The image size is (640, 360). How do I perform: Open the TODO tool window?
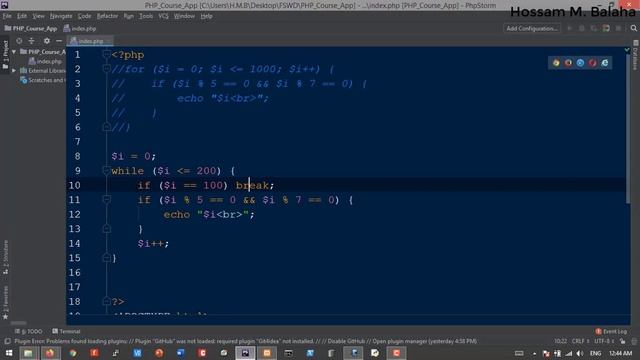(x=29, y=331)
